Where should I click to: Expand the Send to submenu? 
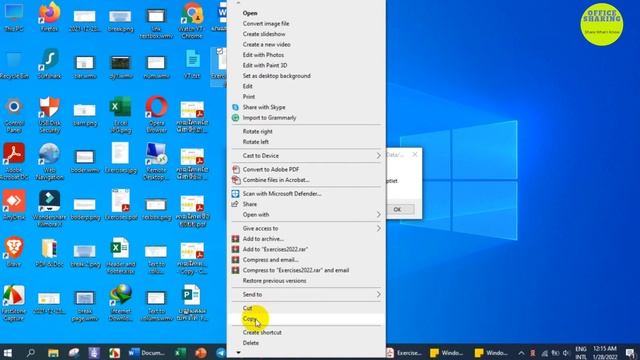pos(306,294)
